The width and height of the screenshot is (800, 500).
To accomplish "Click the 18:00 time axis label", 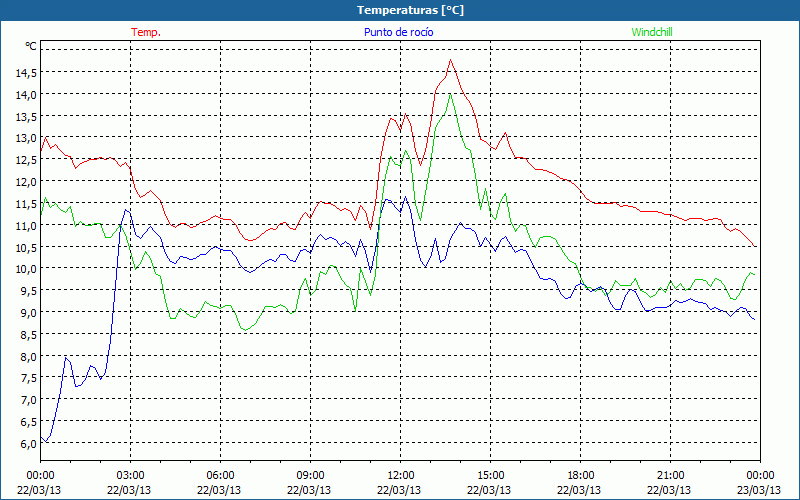I will tap(580, 476).
